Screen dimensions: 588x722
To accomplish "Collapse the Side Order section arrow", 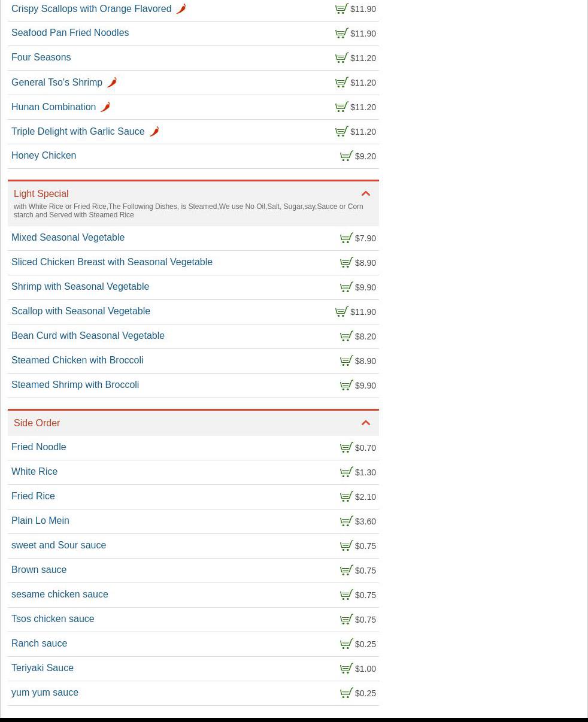I will point(366,423).
